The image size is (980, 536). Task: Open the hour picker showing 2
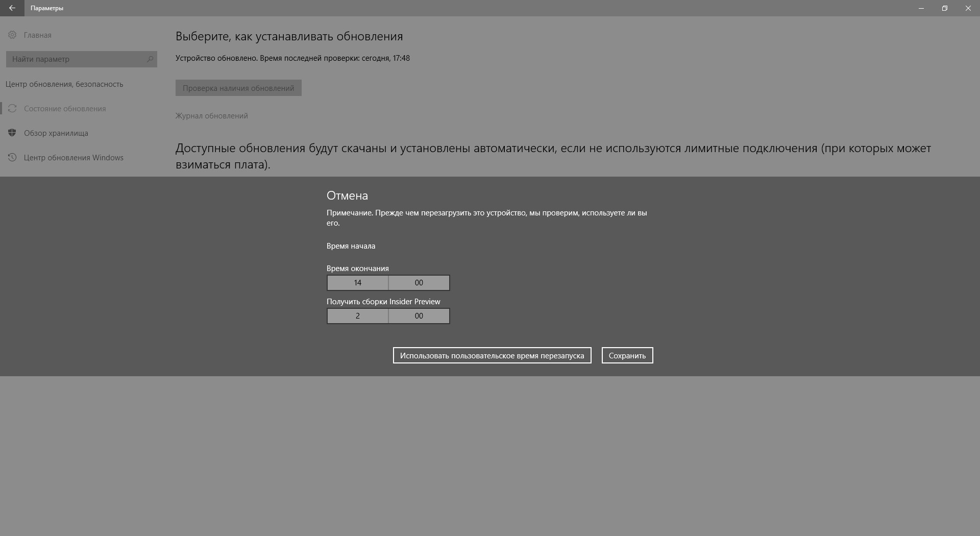coord(357,316)
